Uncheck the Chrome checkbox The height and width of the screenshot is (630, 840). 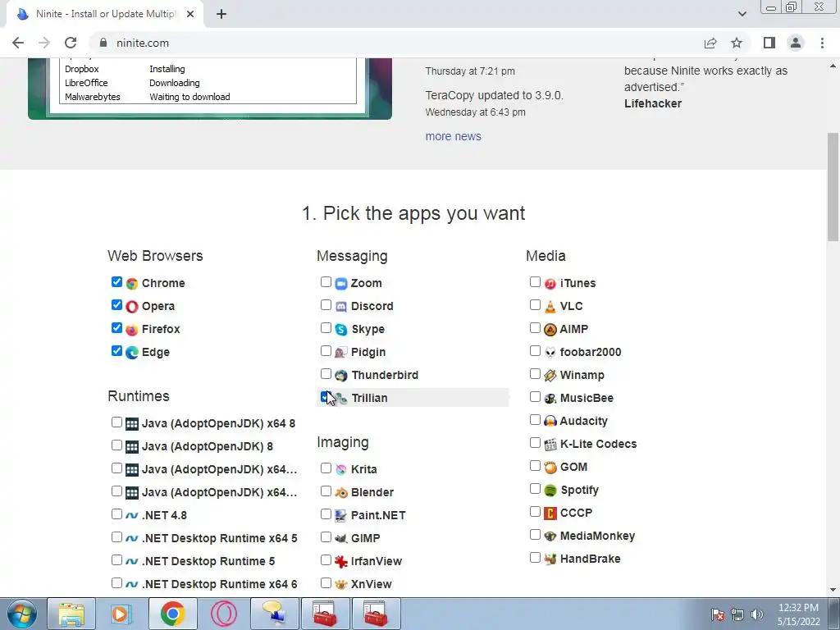(x=116, y=282)
